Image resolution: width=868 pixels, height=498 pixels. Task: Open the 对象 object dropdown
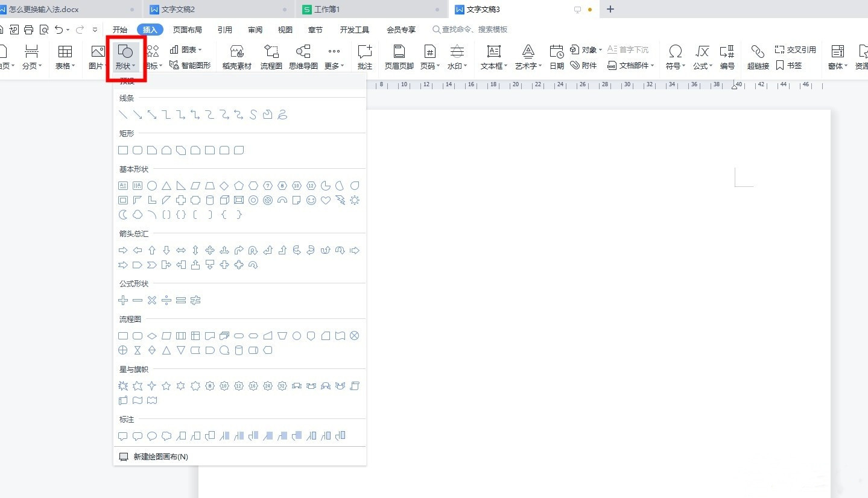point(586,49)
